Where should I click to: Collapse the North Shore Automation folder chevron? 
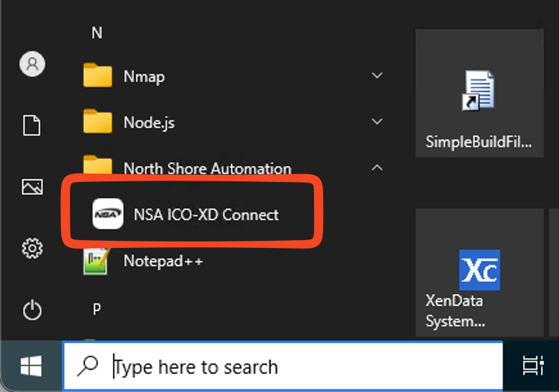coord(377,167)
